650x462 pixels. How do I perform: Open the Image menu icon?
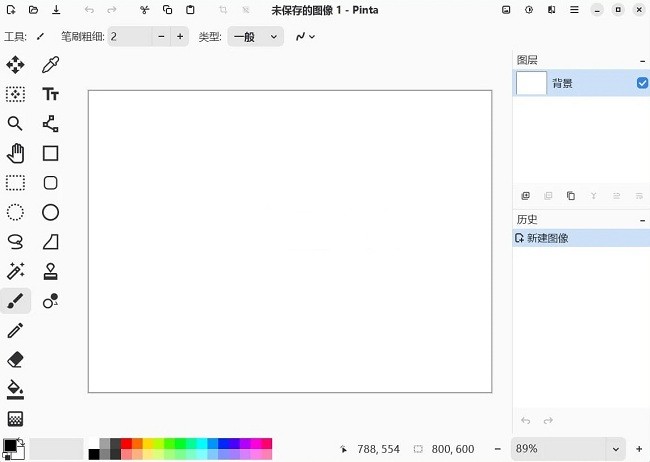tap(506, 10)
